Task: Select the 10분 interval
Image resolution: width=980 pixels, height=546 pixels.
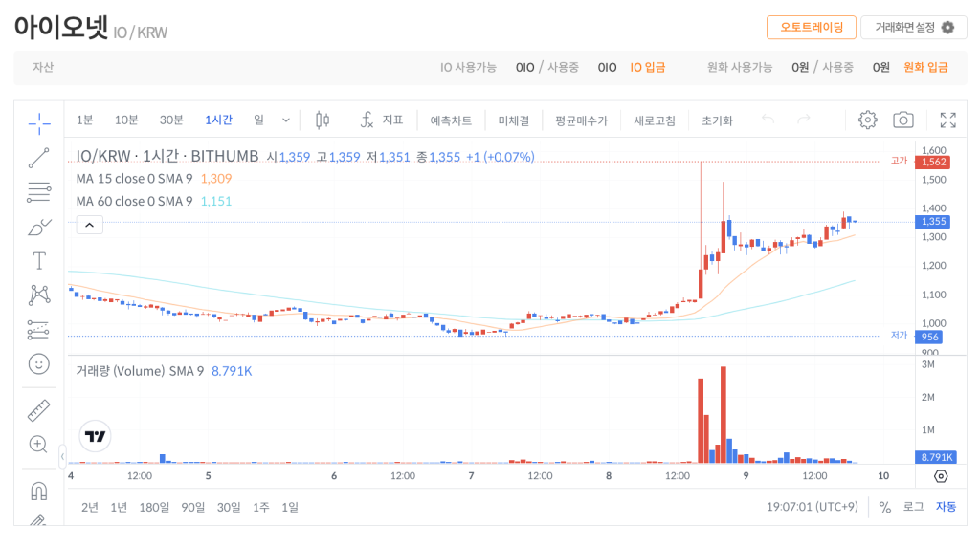Action: 126,120
